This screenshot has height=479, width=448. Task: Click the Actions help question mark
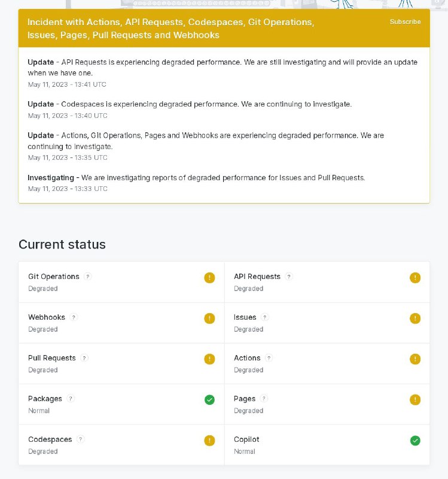269,357
